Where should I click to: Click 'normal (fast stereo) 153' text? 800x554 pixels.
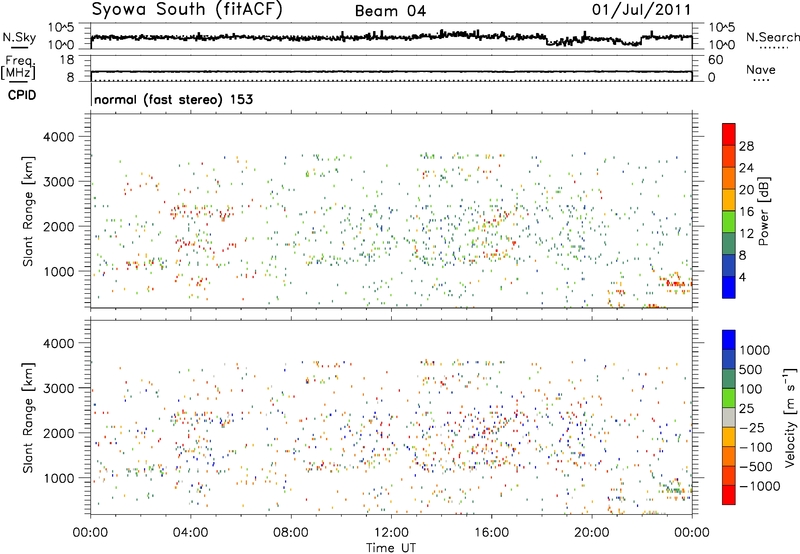[x=173, y=99]
